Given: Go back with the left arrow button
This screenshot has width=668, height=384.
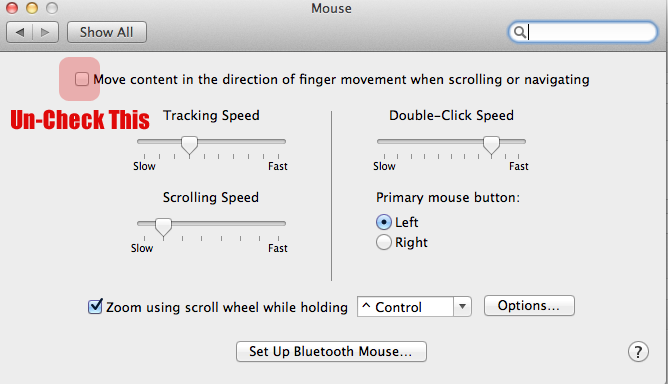Looking at the screenshot, I should (x=20, y=32).
